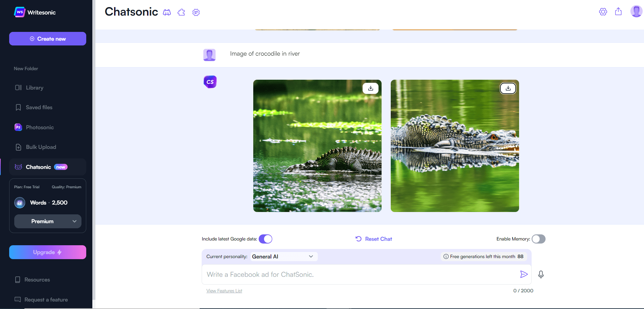Click the 0 / 2000 character counter
This screenshot has height=309, width=644.
pyautogui.click(x=523, y=291)
